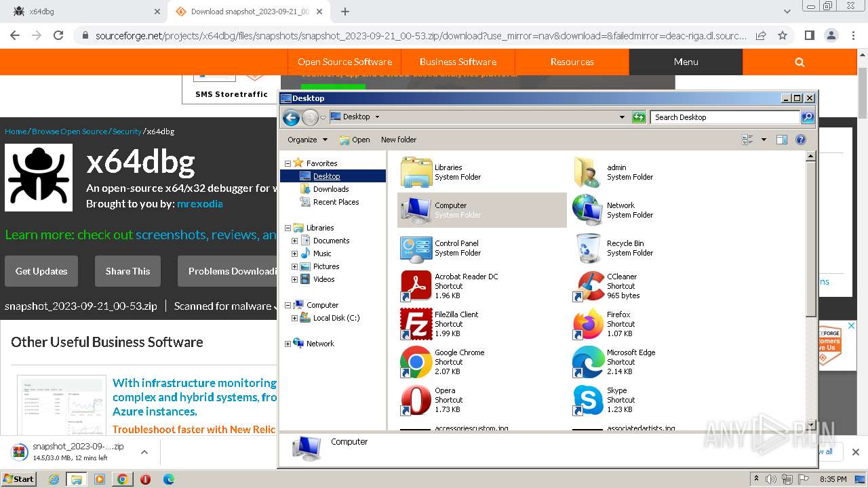Select the Firefox shortcut icon
868x488 pixels.
pos(588,324)
